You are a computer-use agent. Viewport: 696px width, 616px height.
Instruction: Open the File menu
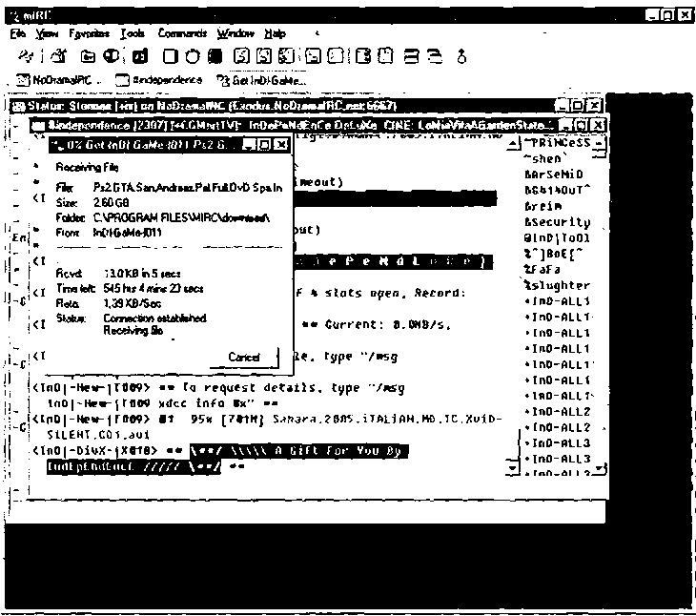point(18,33)
